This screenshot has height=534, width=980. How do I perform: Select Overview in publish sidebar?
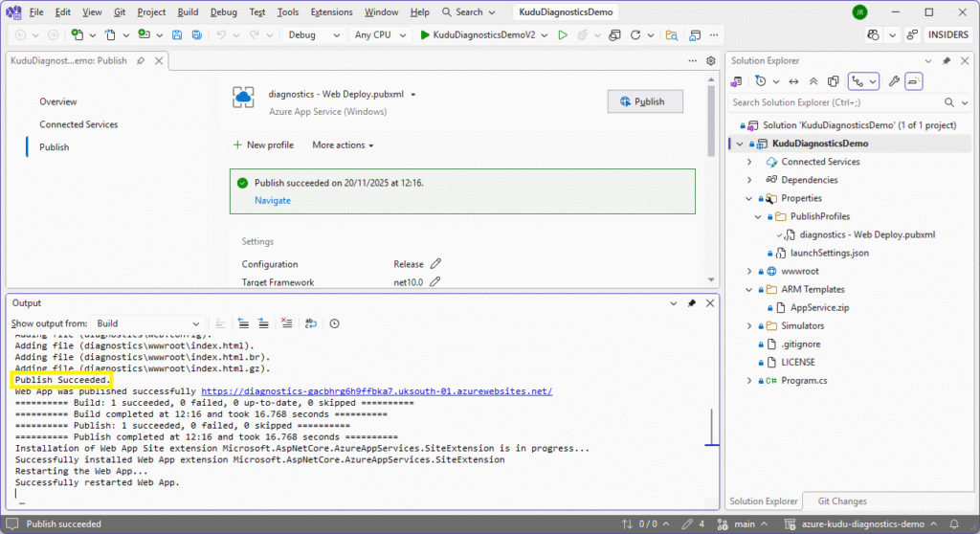pyautogui.click(x=58, y=101)
